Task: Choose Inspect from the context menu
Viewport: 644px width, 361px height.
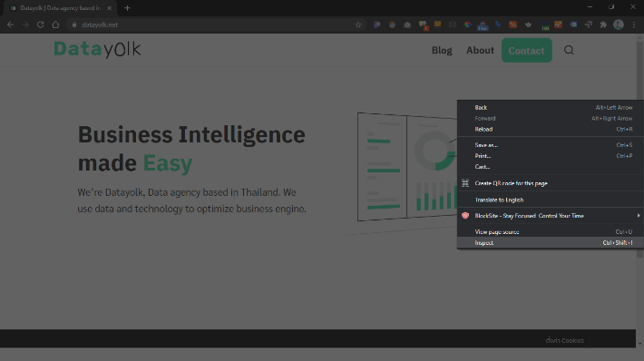Action: (551, 243)
